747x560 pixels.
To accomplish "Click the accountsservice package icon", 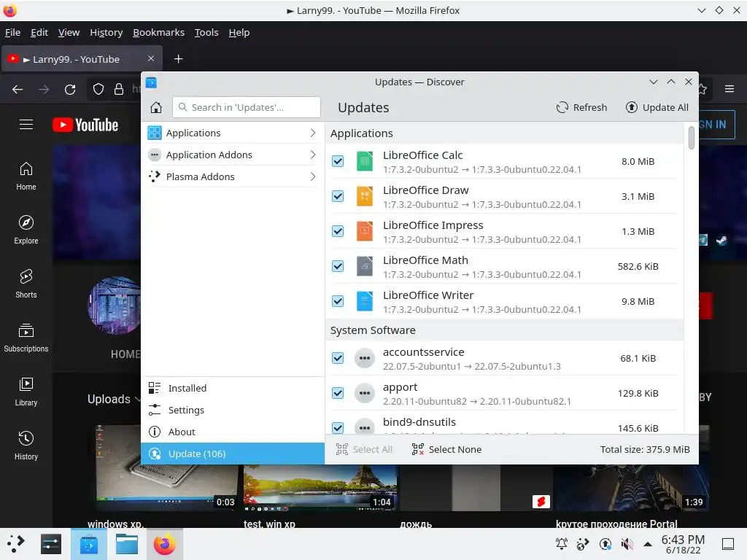I will (x=365, y=358).
